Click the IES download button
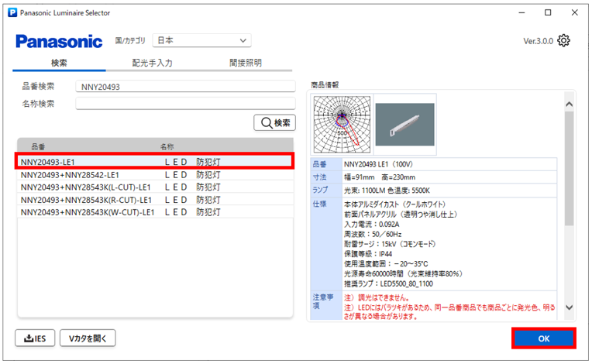 pyautogui.click(x=36, y=338)
